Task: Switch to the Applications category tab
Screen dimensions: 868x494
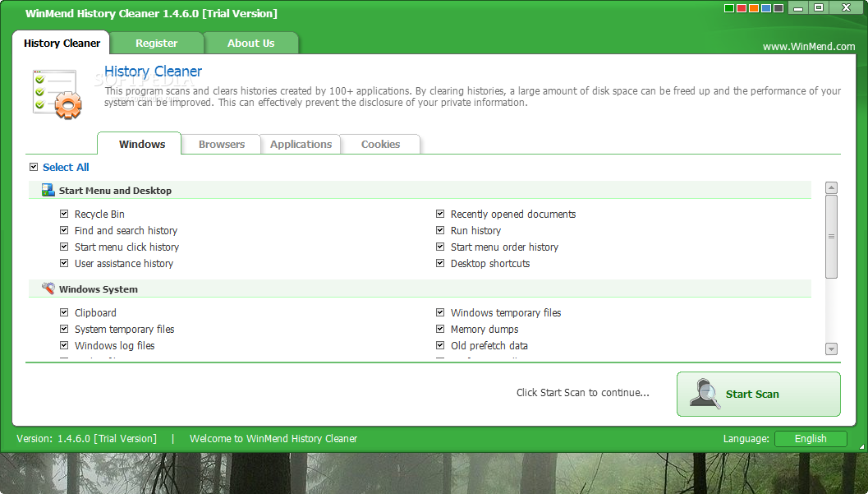Action: (301, 144)
